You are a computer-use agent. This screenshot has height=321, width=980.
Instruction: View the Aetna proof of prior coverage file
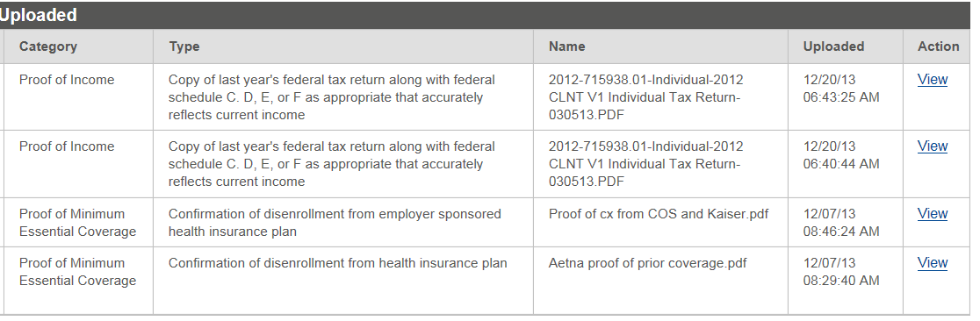click(x=932, y=263)
